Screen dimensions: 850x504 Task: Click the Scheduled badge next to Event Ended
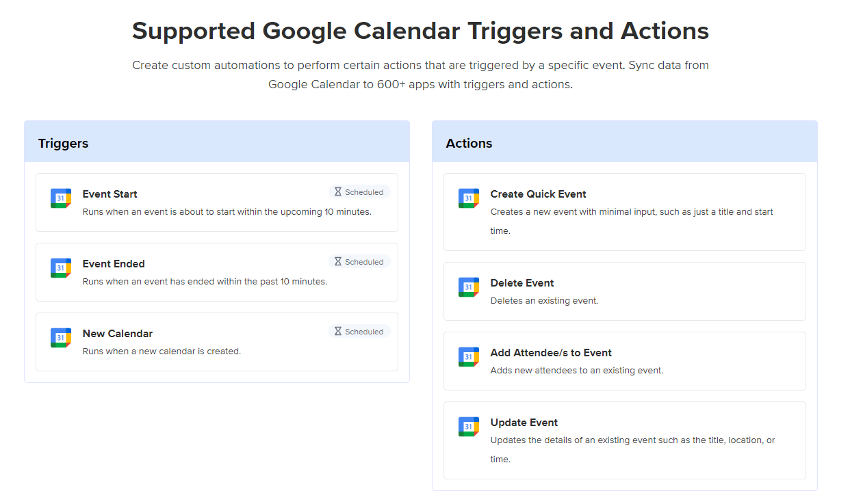pos(359,261)
